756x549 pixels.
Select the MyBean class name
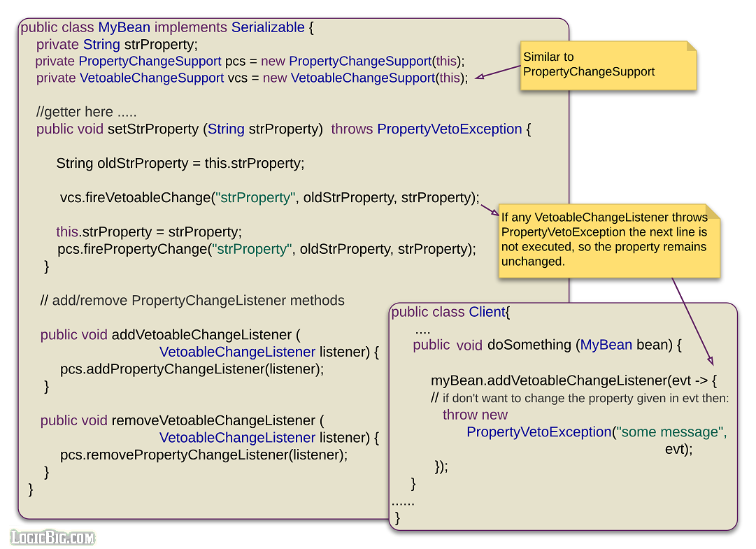coord(124,27)
